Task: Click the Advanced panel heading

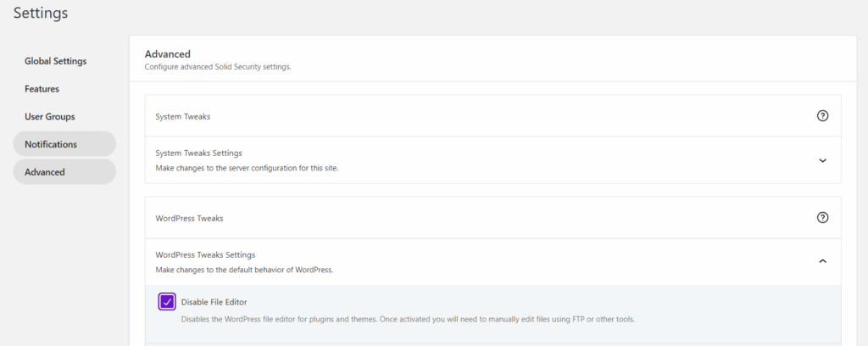Action: point(168,53)
